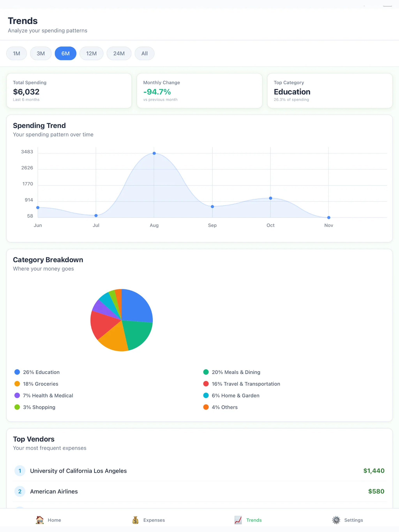Click the Travel & Transportation red legend dot
Screen dimensions: 399x532
pos(206,384)
